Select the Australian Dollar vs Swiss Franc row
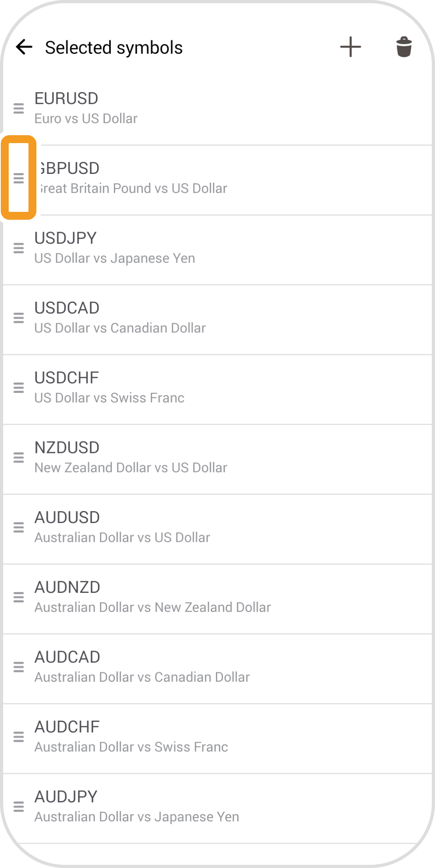Viewport: 435px width, 868px height. coord(217,737)
